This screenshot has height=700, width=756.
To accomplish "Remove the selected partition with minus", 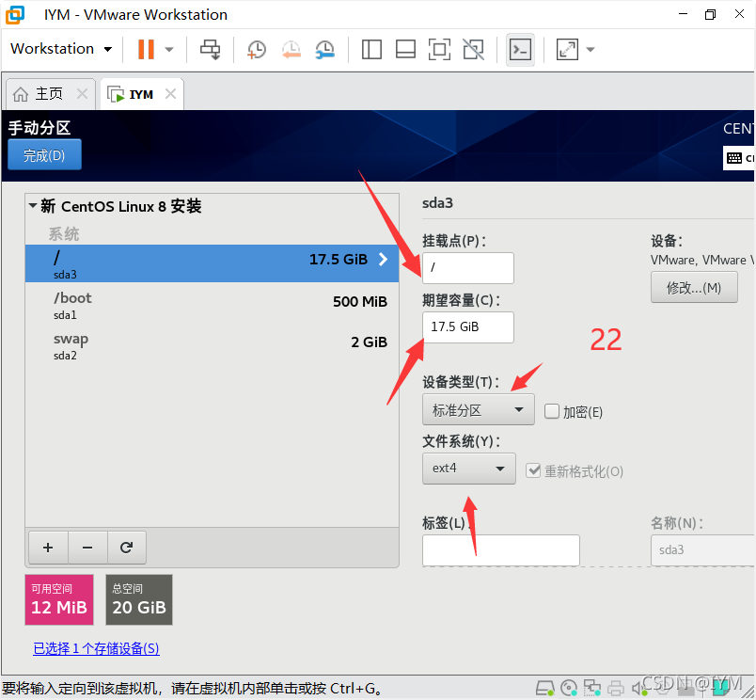I will tap(87, 548).
